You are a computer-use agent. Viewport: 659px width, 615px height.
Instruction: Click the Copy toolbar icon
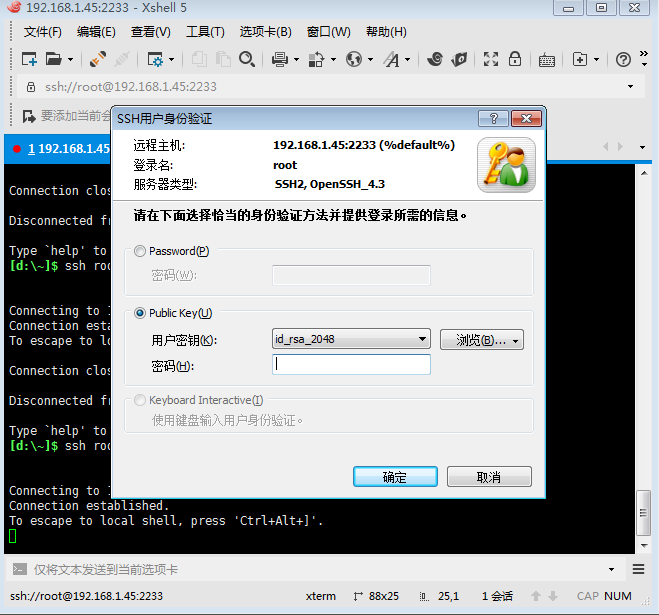point(199,59)
